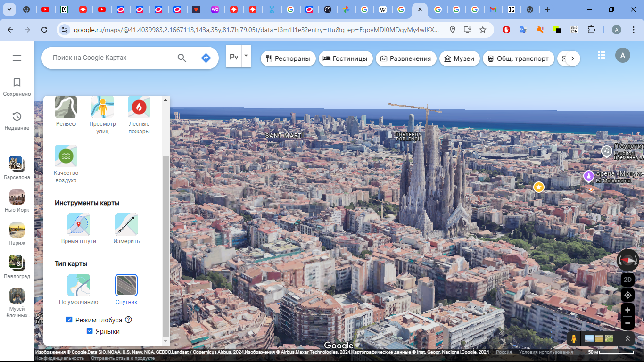Open the Google apps grid
This screenshot has height=362, width=644.
pos(601,55)
